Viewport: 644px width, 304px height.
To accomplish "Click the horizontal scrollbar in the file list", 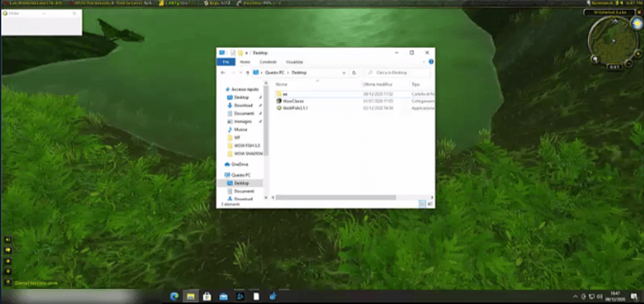I will tap(335, 197).
